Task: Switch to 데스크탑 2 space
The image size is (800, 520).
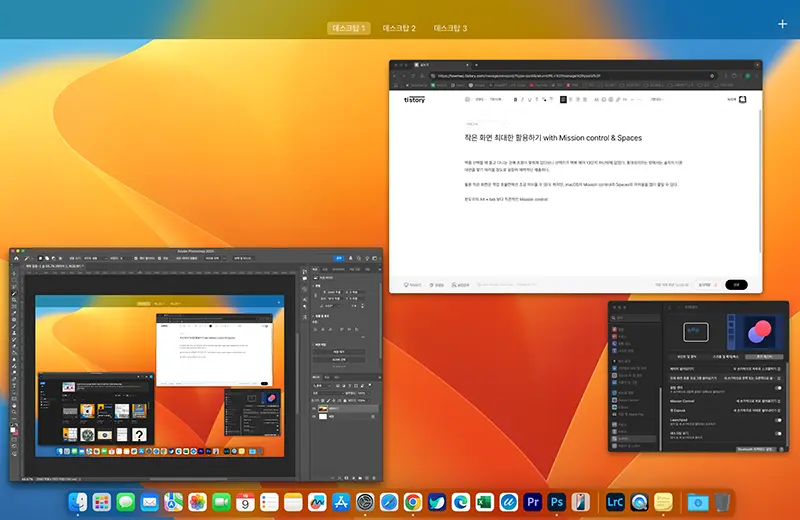Action: coord(399,28)
